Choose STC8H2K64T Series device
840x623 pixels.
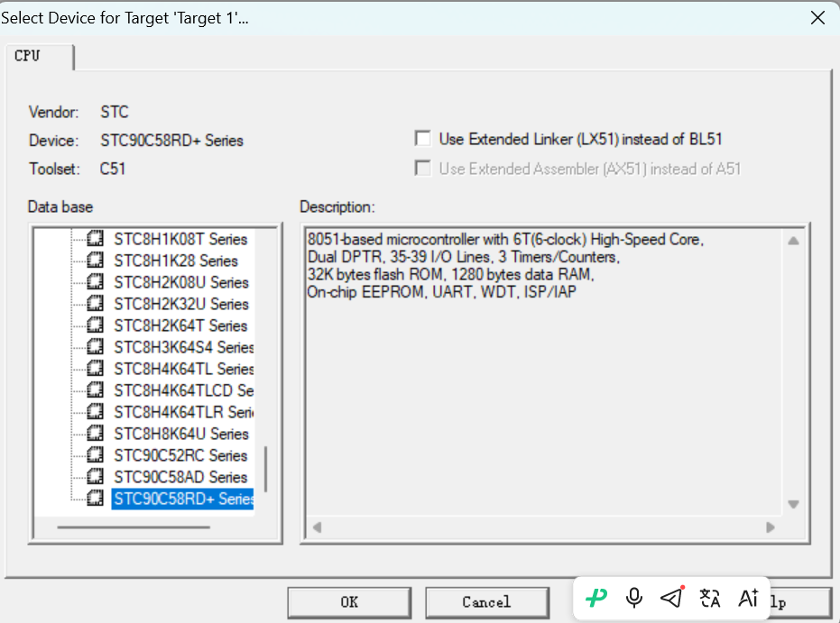[180, 325]
